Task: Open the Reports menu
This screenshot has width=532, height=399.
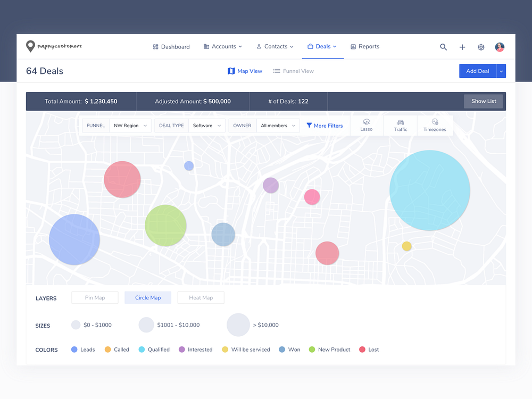Action: click(x=365, y=47)
